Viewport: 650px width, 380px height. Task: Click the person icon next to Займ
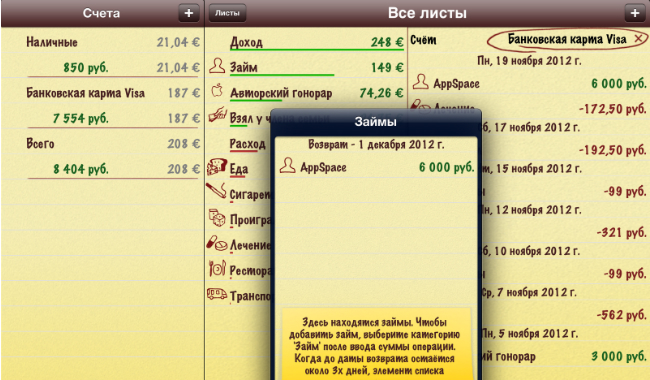tap(217, 66)
